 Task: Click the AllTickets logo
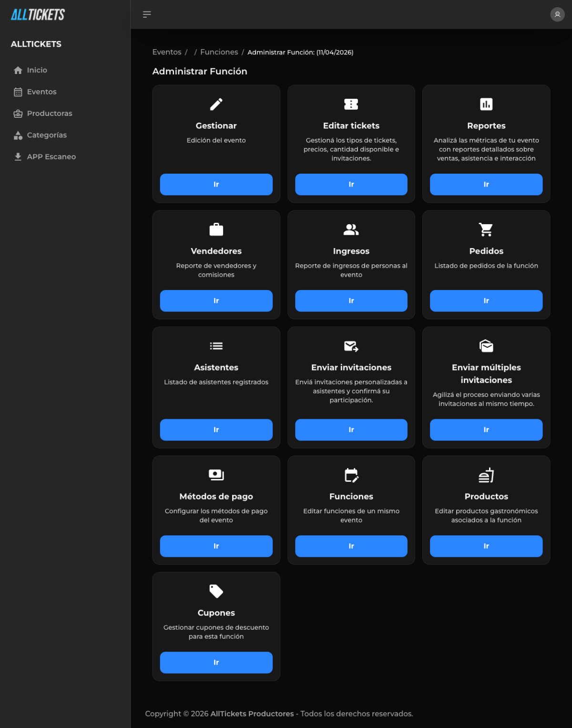click(38, 15)
